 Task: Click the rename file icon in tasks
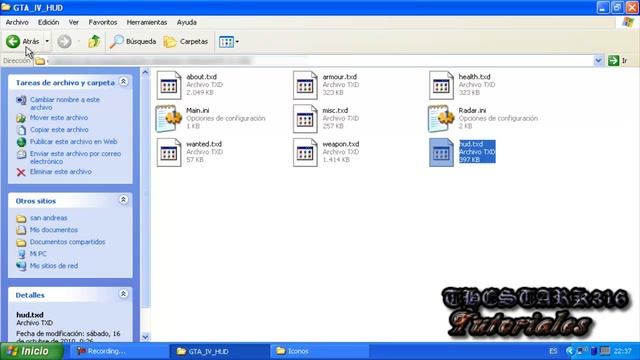tap(21, 100)
